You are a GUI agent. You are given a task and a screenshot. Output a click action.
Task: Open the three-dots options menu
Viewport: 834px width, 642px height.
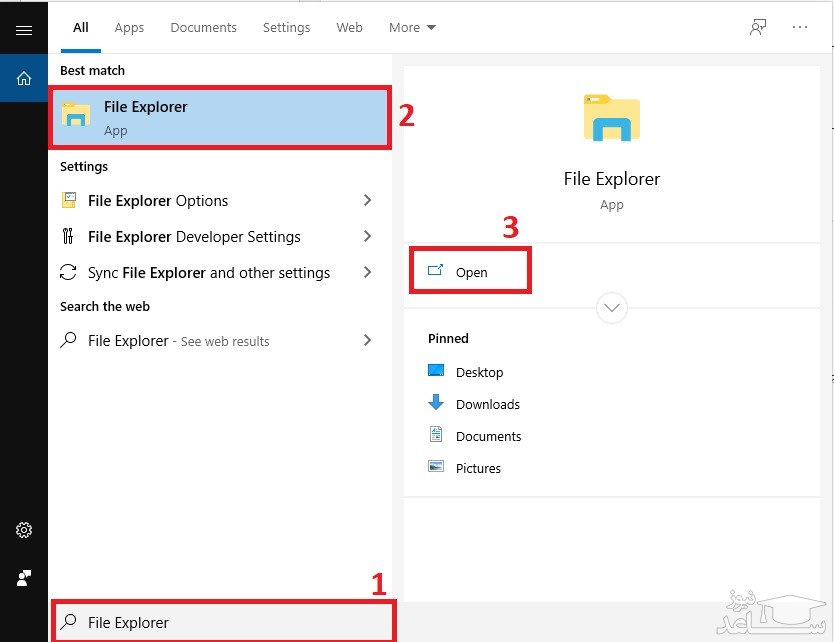[800, 28]
